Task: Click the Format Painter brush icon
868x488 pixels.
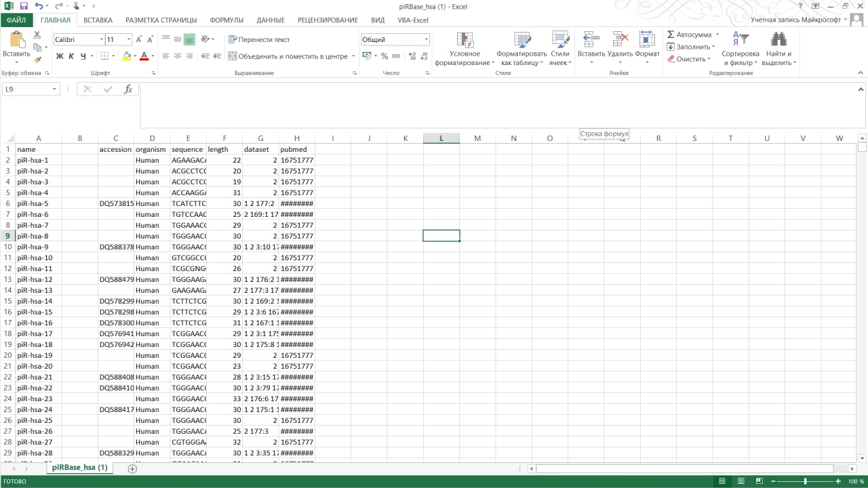Action: click(x=38, y=60)
